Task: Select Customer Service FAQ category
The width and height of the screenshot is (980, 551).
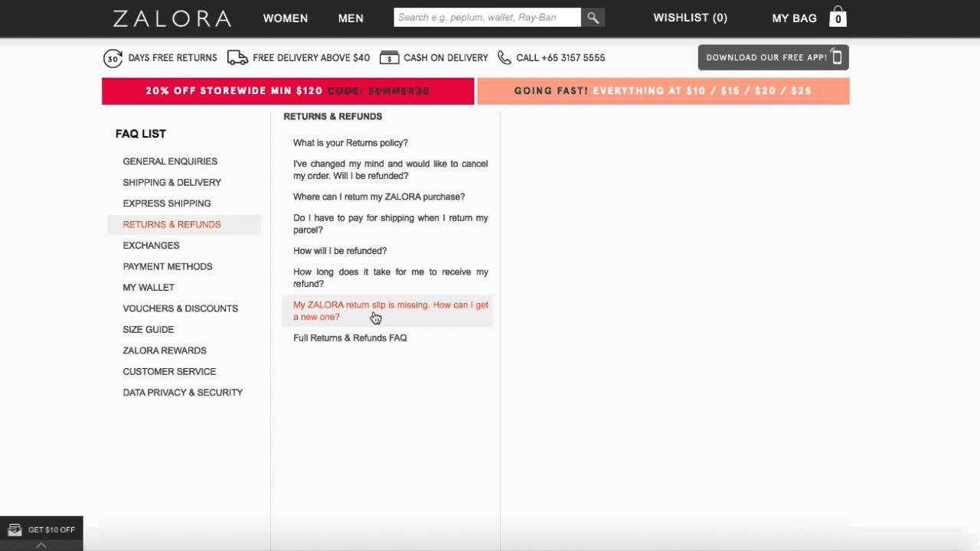Action: (x=169, y=372)
